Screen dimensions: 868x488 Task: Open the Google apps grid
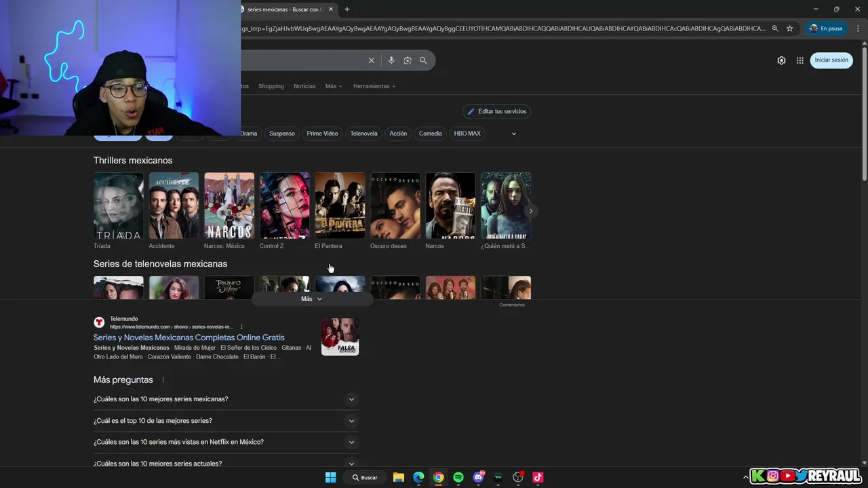point(800,60)
